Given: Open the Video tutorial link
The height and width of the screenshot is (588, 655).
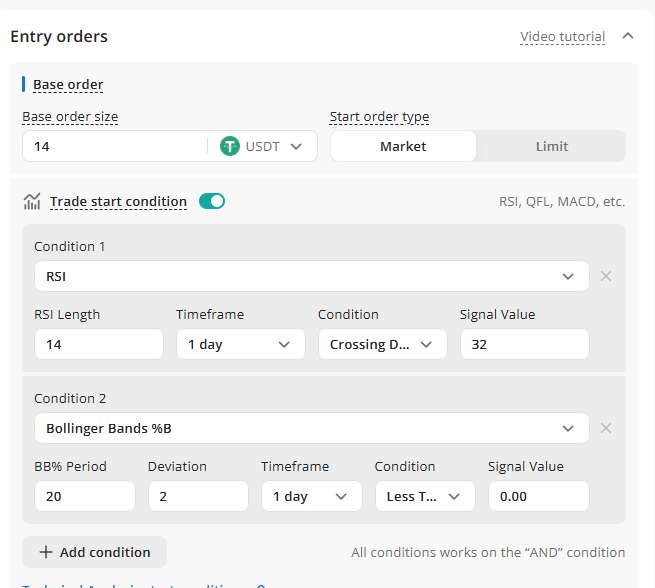Looking at the screenshot, I should point(562,37).
